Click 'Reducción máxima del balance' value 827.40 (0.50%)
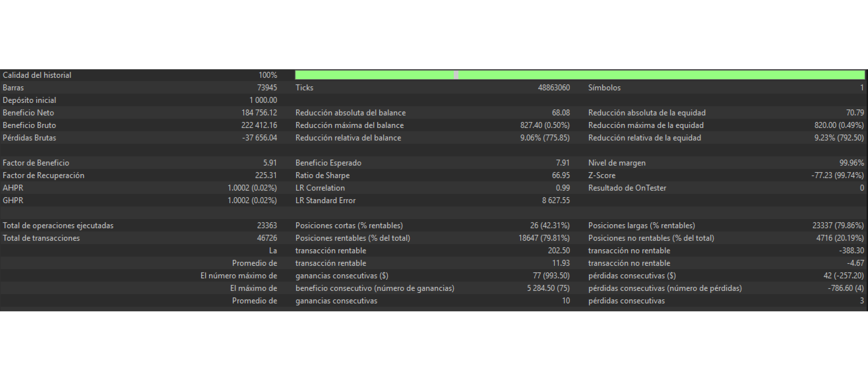This screenshot has height=372, width=868. tap(545, 125)
